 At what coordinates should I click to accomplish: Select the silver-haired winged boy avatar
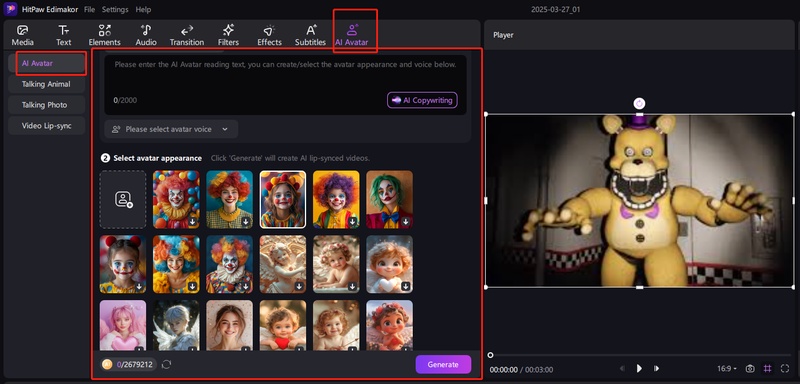(x=176, y=325)
